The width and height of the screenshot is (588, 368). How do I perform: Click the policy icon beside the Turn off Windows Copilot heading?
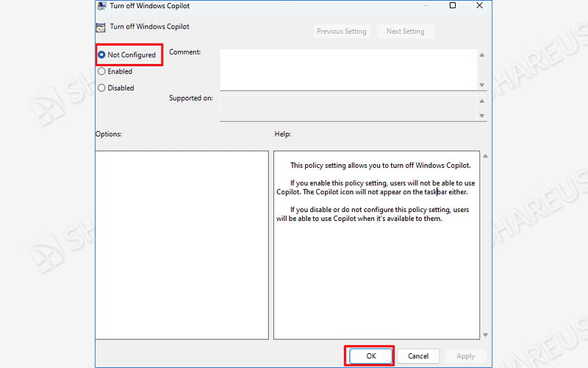click(x=101, y=27)
